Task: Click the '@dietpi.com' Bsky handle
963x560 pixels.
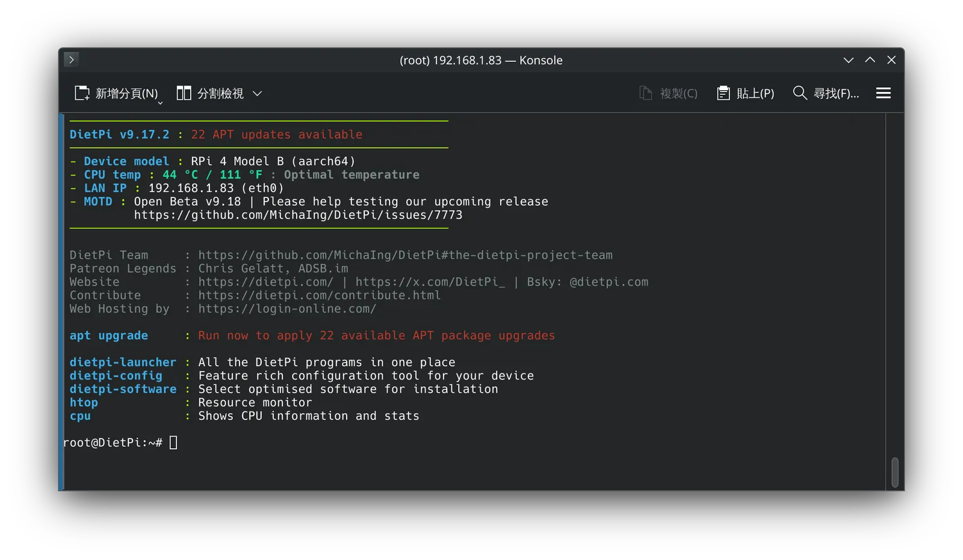Action: pyautogui.click(x=608, y=282)
